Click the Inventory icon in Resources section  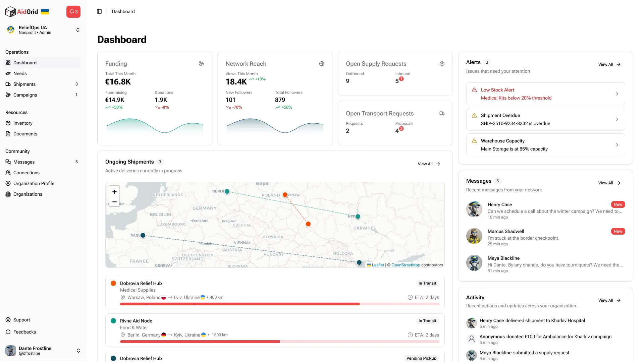coord(8,123)
